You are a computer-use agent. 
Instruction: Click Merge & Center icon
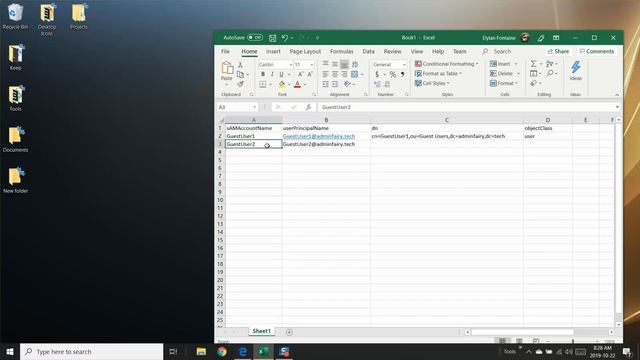click(x=354, y=74)
